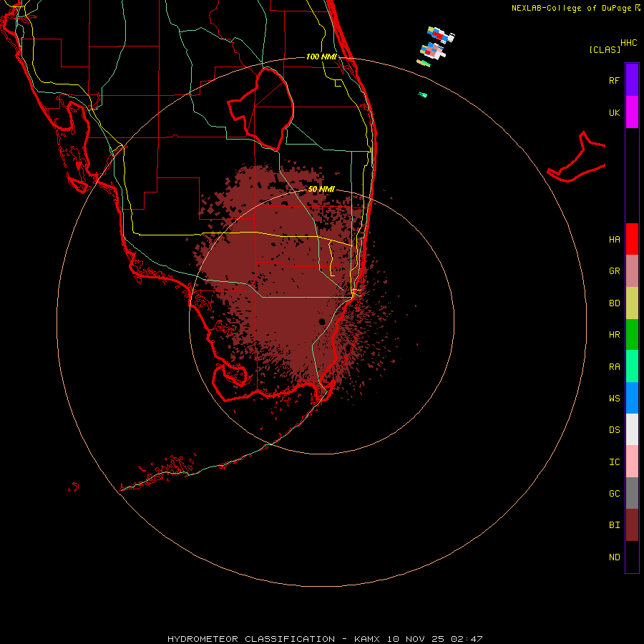
Task: Click the Lake Okeechobee red outline
Action: point(260,109)
